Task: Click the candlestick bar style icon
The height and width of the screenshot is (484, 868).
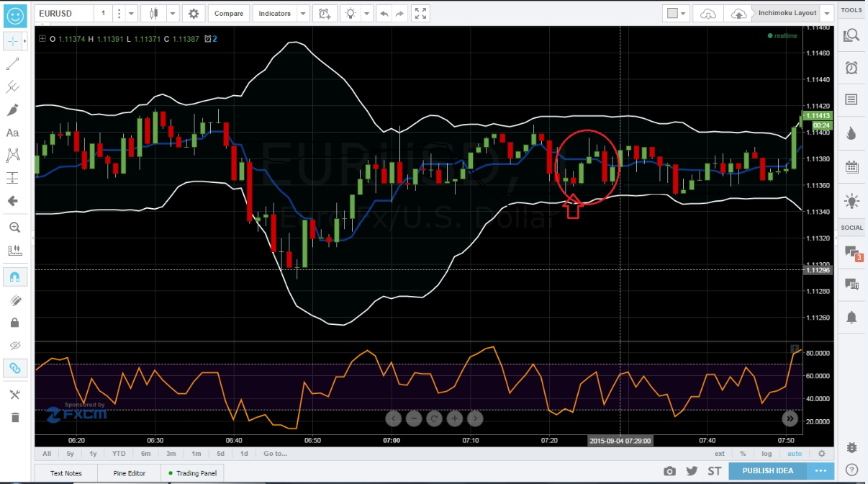Action: [x=153, y=13]
